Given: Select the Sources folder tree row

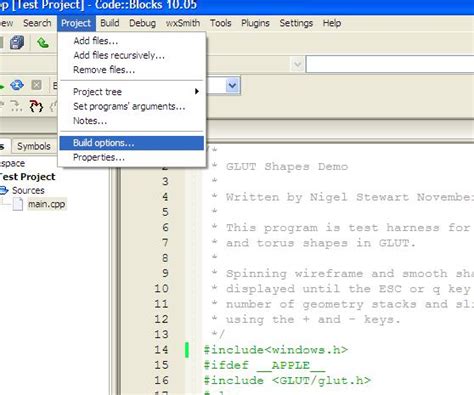Looking at the screenshot, I should click(x=28, y=190).
